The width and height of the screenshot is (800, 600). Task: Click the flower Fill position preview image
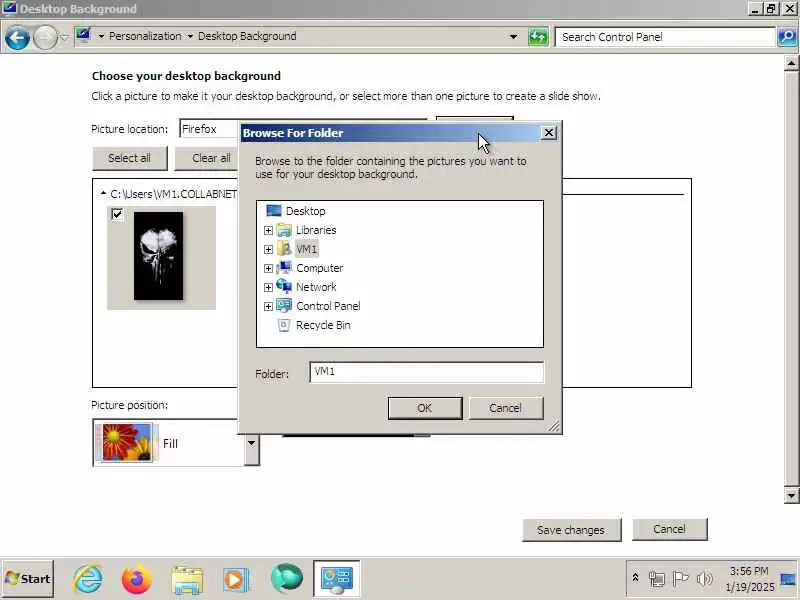tap(127, 442)
